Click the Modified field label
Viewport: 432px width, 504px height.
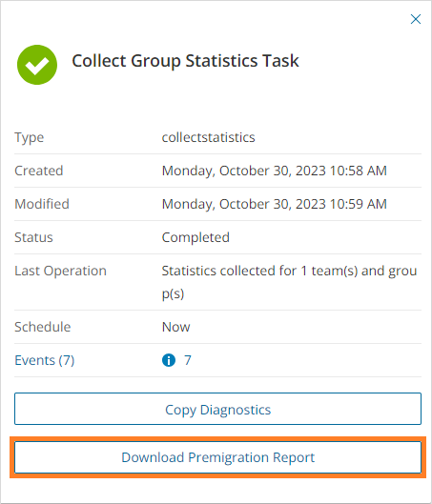point(42,204)
